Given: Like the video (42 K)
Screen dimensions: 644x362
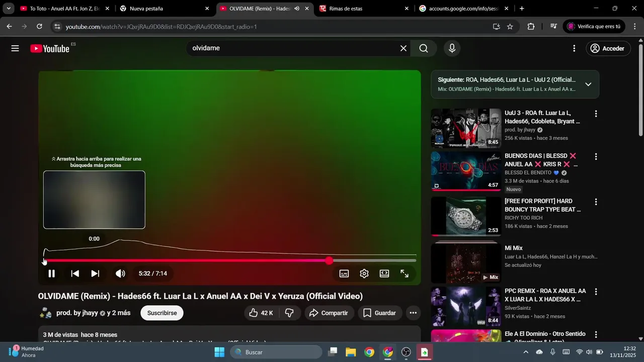Looking at the screenshot, I should [x=261, y=313].
